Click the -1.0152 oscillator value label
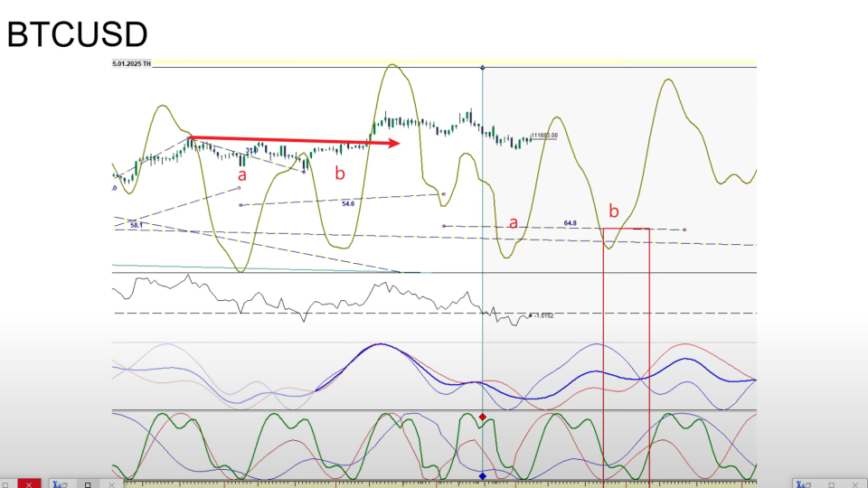This screenshot has height=488, width=868. tap(543, 315)
